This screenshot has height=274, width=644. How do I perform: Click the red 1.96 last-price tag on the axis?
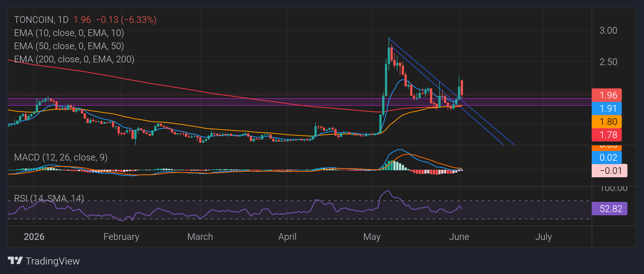point(607,95)
